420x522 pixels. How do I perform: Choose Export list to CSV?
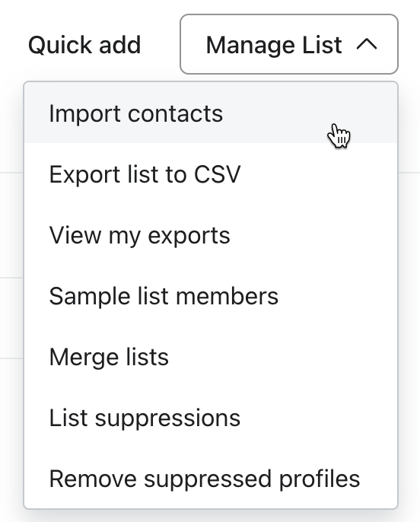(x=211, y=174)
